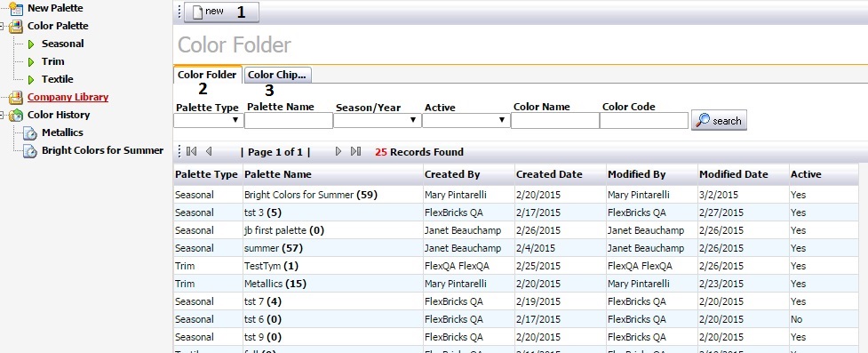Image resolution: width=868 pixels, height=353 pixels.
Task: Open the Season/Year dropdown
Action: [377, 120]
